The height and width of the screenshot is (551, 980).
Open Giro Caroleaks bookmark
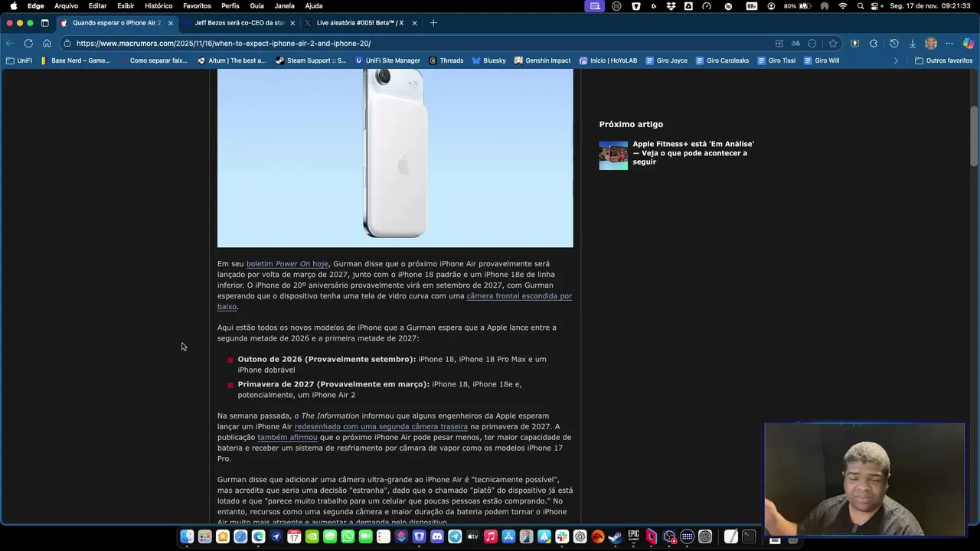(722, 60)
